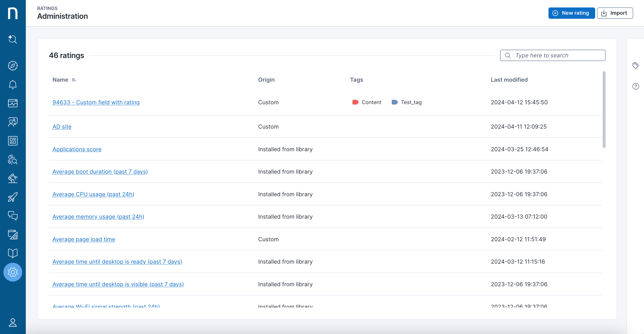Click the Last modified column header
This screenshot has width=644, height=334.
(509, 80)
